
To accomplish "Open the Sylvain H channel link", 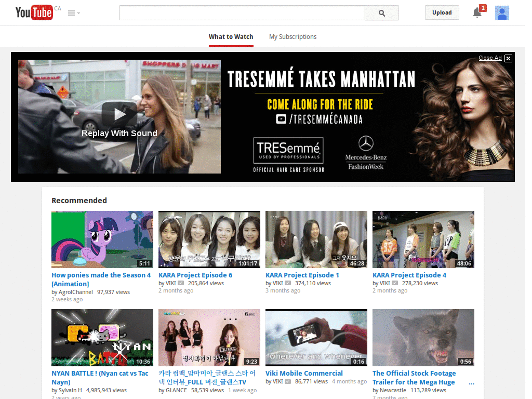I will pos(70,390).
